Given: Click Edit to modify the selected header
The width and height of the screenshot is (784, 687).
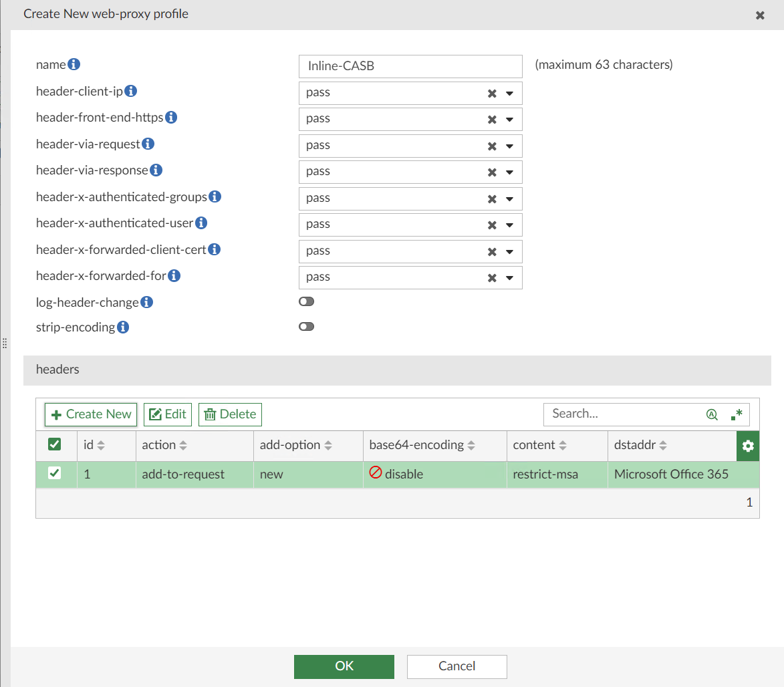Looking at the screenshot, I should tap(167, 414).
